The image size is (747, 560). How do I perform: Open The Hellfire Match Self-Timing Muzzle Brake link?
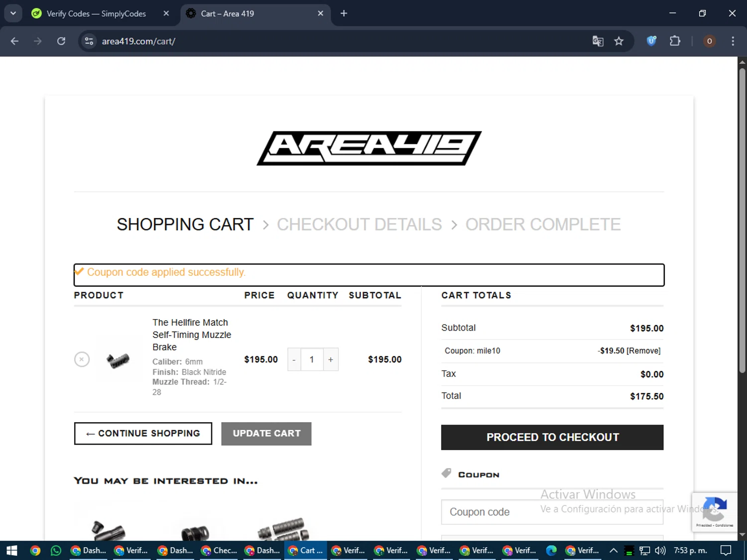(x=192, y=335)
